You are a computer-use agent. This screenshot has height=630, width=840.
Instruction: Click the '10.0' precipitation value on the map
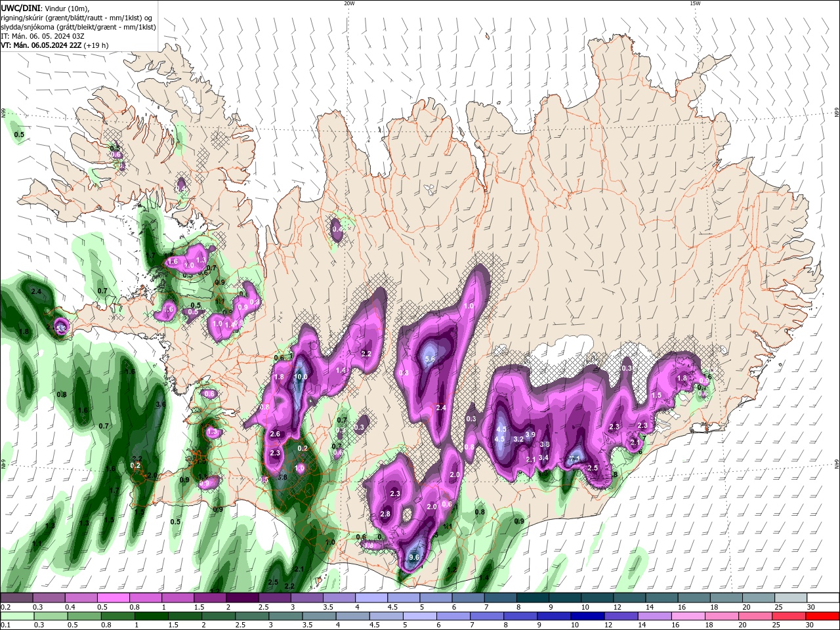click(301, 377)
